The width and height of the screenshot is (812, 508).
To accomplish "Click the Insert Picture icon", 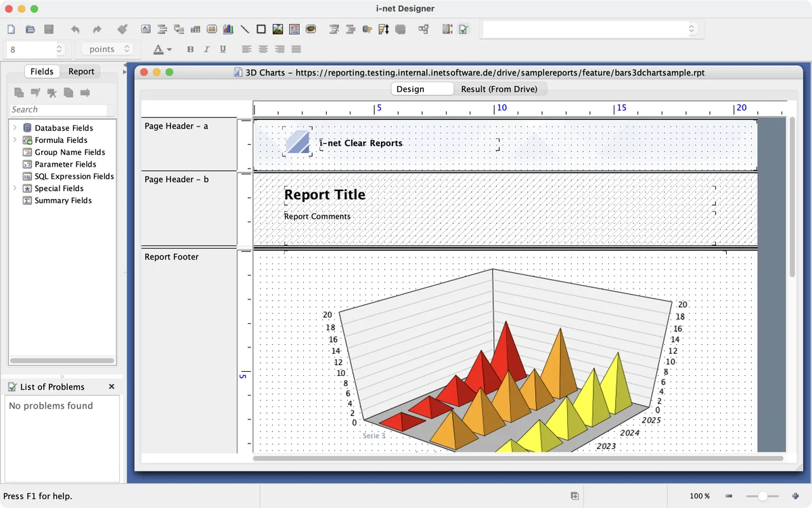I will (277, 29).
